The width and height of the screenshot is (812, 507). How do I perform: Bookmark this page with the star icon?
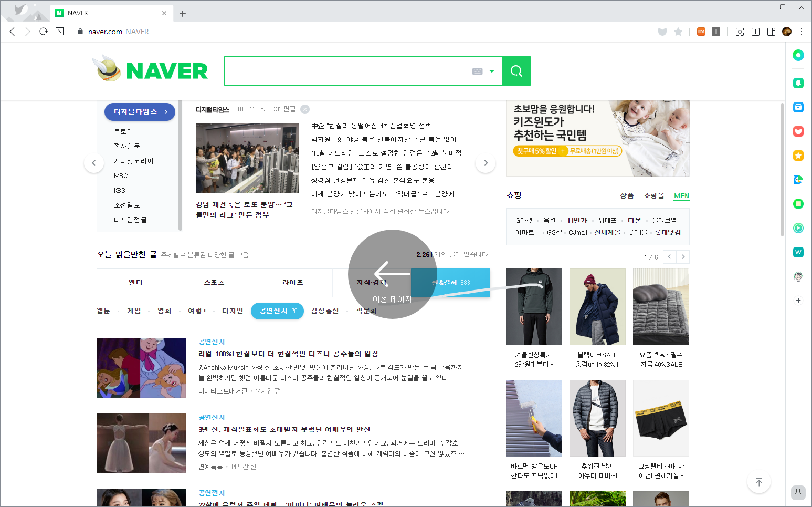(678, 32)
